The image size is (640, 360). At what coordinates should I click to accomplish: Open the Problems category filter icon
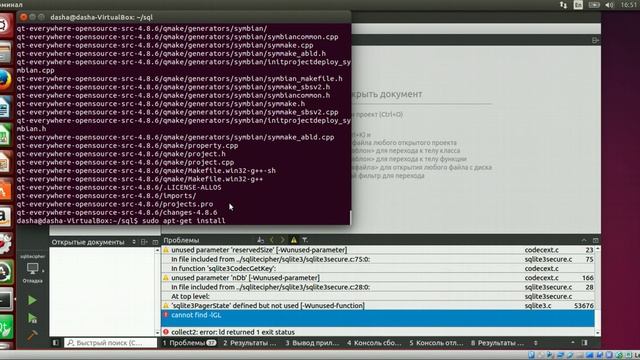[304, 240]
